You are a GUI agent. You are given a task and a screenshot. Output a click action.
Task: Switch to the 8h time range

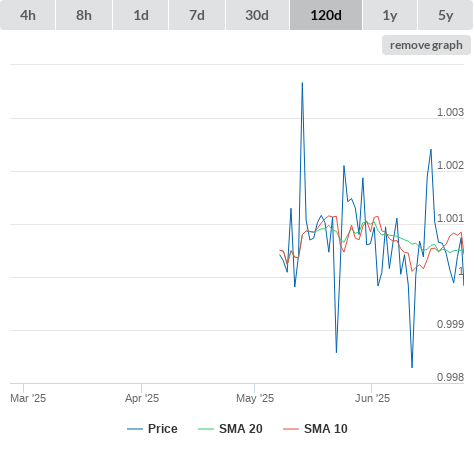[x=84, y=15]
